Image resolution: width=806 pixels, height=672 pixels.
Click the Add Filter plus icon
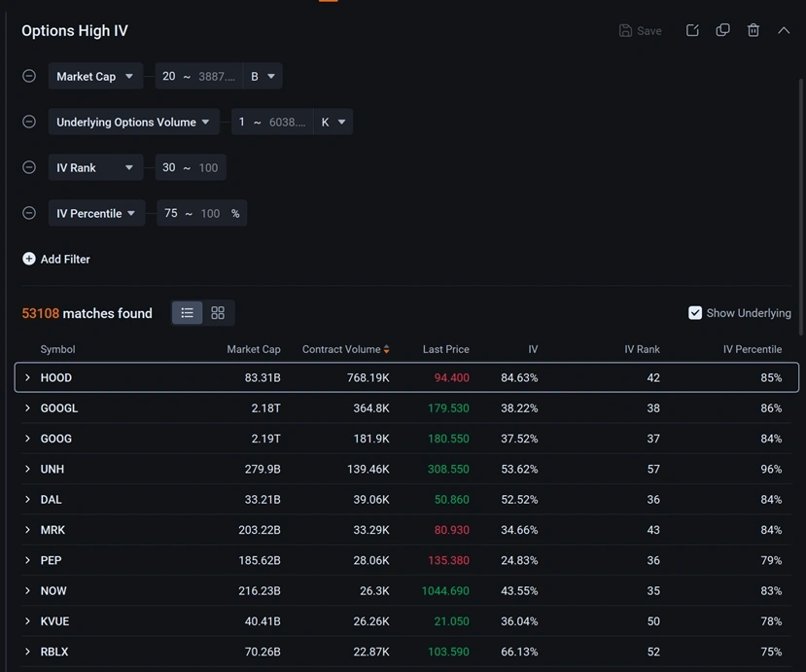point(29,259)
